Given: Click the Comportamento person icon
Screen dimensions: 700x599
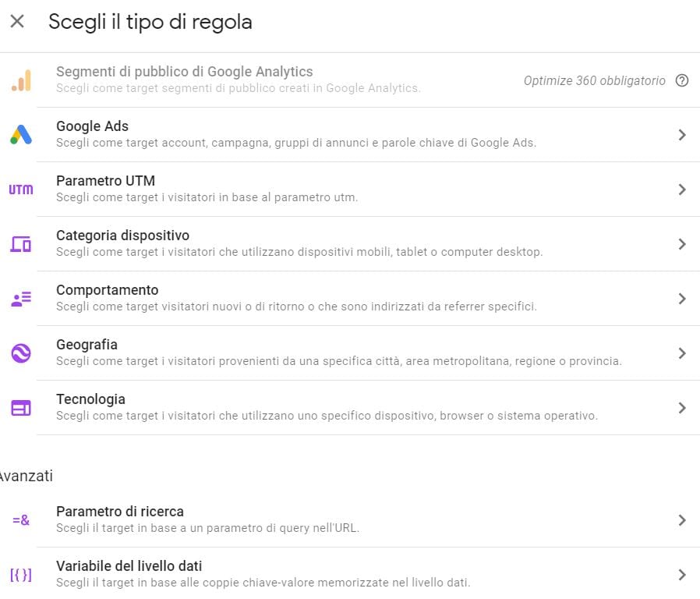Looking at the screenshot, I should tap(21, 299).
